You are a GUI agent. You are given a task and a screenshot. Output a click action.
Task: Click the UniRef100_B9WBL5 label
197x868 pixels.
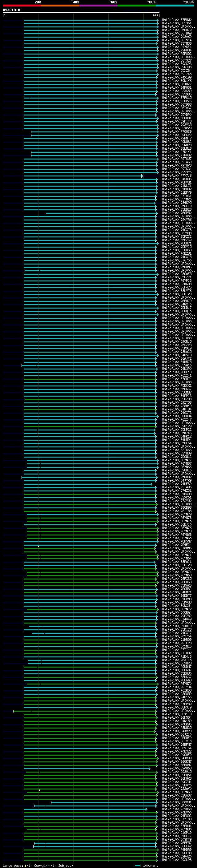pyautogui.click(x=177, y=470)
